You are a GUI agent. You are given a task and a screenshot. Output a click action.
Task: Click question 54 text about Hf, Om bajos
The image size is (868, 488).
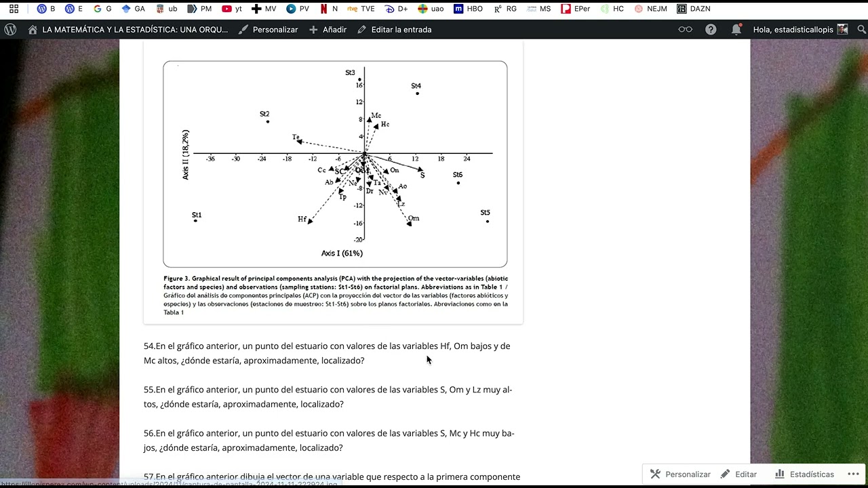click(x=327, y=353)
